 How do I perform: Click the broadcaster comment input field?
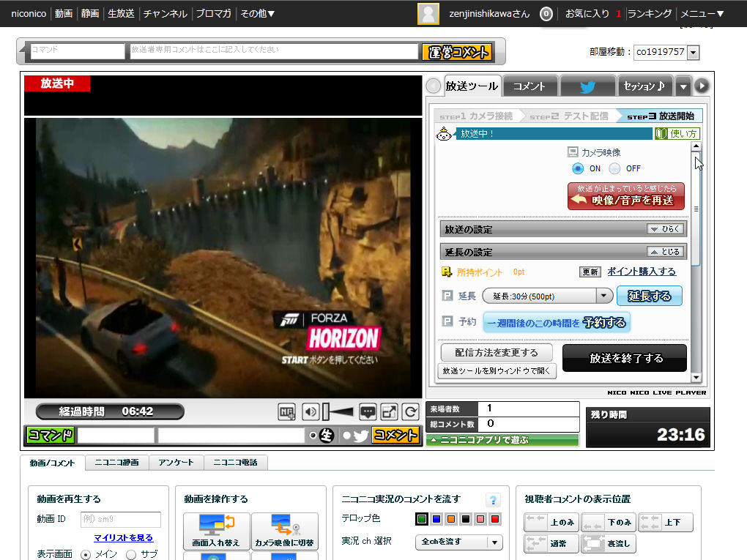coord(273,51)
